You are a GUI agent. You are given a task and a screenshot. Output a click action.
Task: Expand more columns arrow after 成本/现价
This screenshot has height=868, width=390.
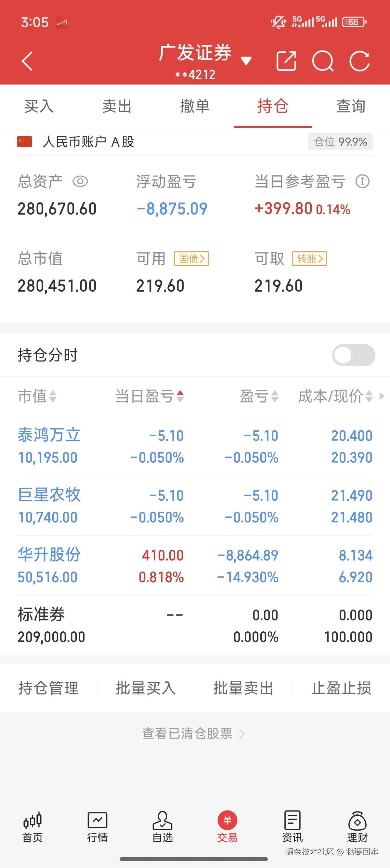tap(382, 396)
